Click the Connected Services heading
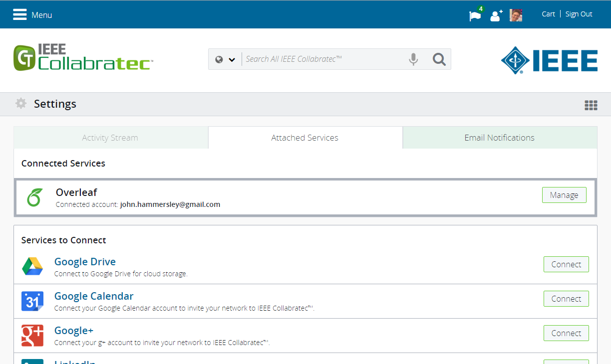 (x=63, y=164)
